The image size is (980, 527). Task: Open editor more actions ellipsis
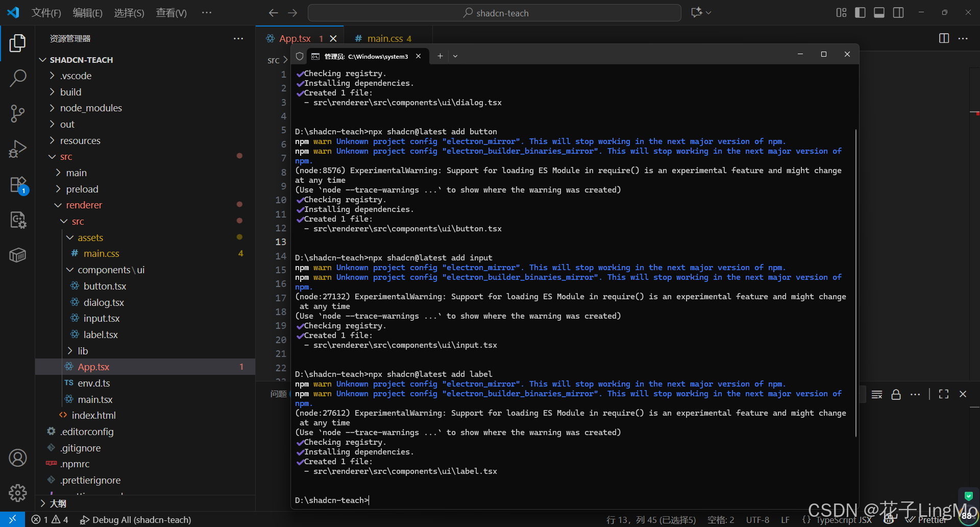coord(963,38)
